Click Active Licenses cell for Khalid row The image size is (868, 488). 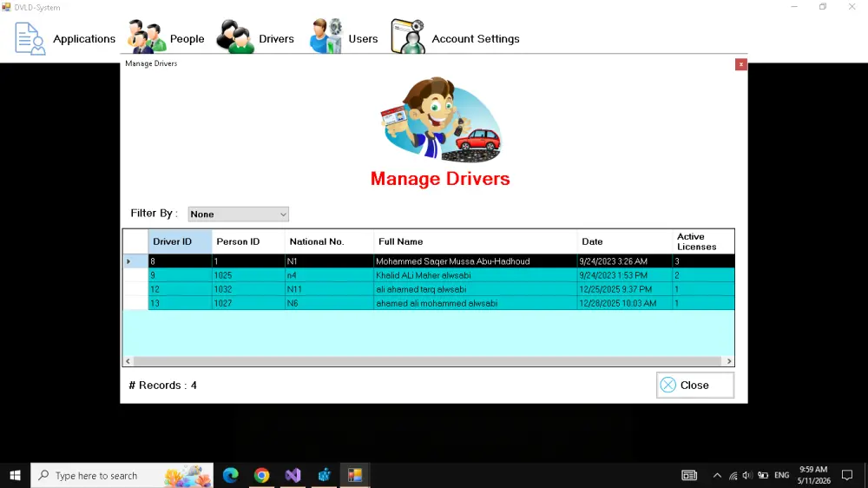[x=704, y=275]
